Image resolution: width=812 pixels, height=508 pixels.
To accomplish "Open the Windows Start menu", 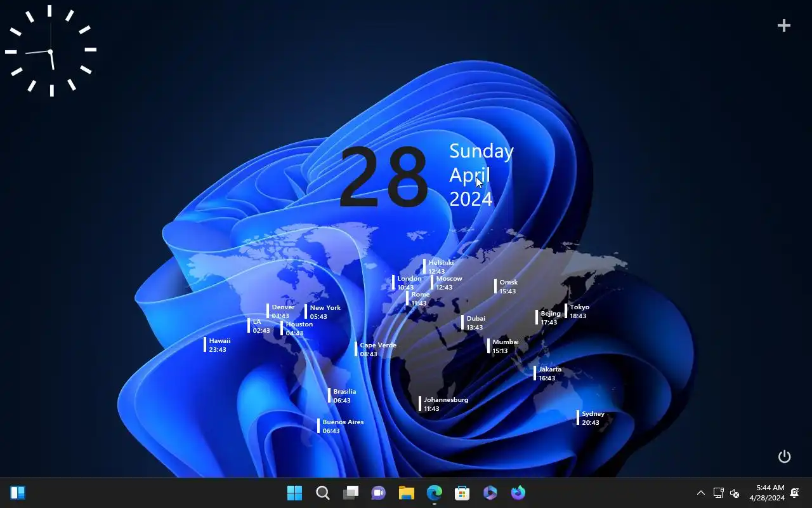I will point(295,493).
